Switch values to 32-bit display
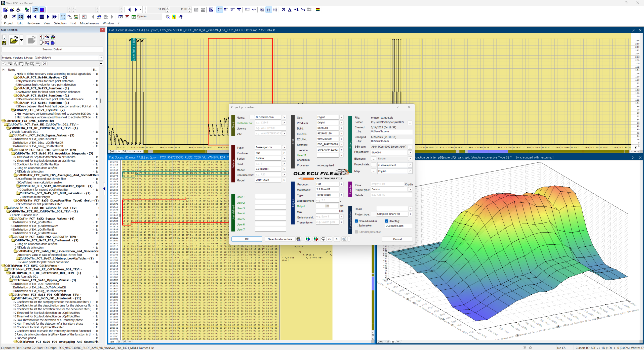This screenshot has height=350, width=644. click(x=232, y=10)
